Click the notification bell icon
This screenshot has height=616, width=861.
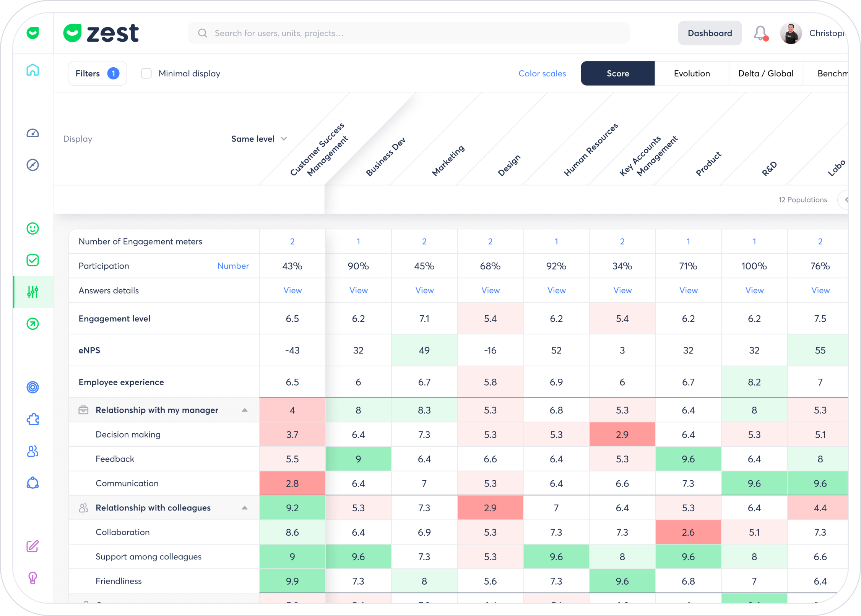[760, 33]
